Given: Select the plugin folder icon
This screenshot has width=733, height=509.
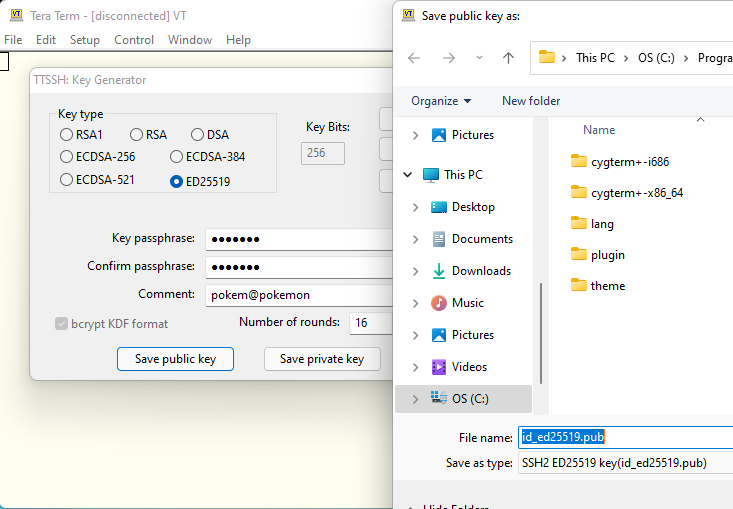Looking at the screenshot, I should pyautogui.click(x=579, y=254).
